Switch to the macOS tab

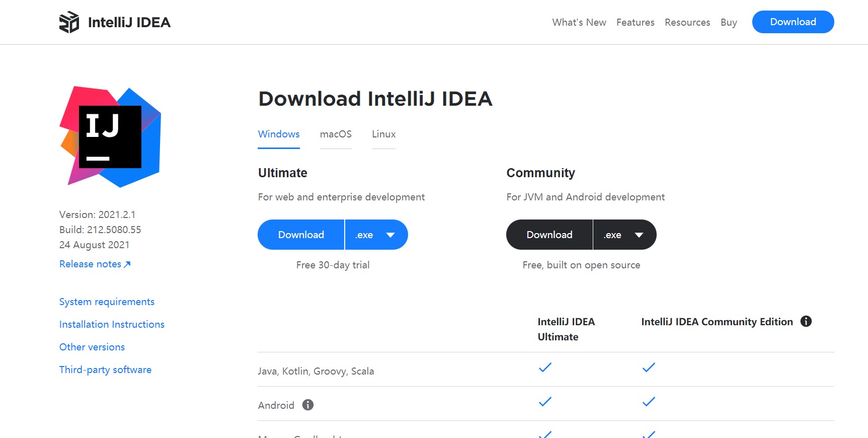coord(336,134)
